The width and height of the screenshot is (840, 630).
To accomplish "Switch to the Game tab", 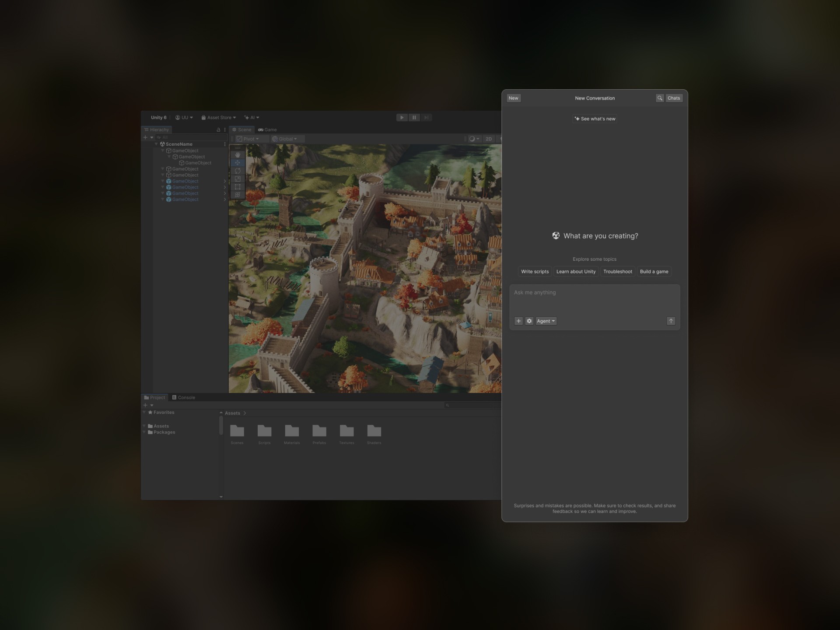I will (267, 130).
